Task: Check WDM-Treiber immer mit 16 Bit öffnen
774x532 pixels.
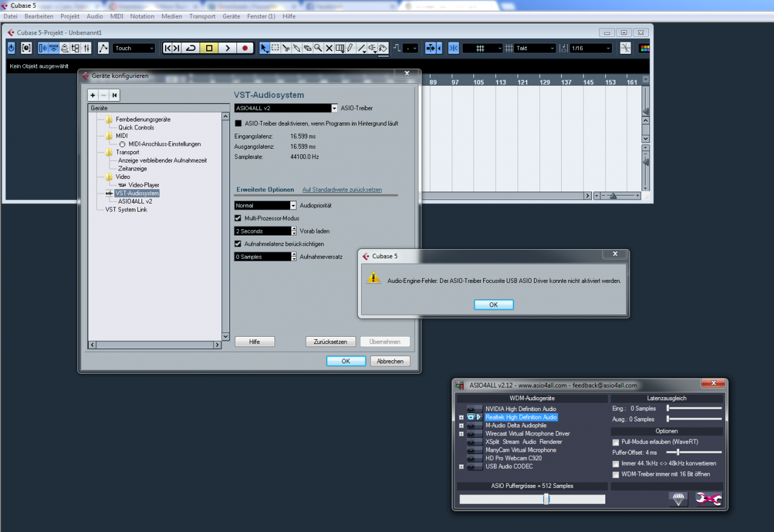Action: 616,475
